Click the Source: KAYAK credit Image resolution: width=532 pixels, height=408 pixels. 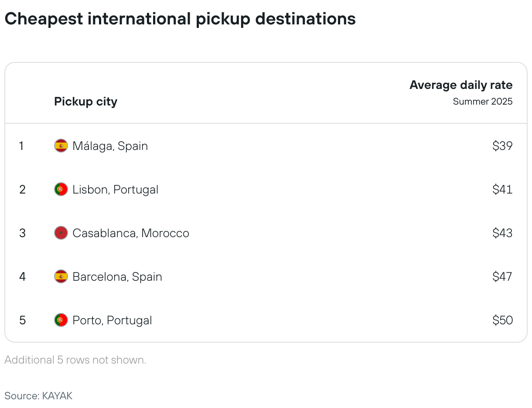point(38,396)
